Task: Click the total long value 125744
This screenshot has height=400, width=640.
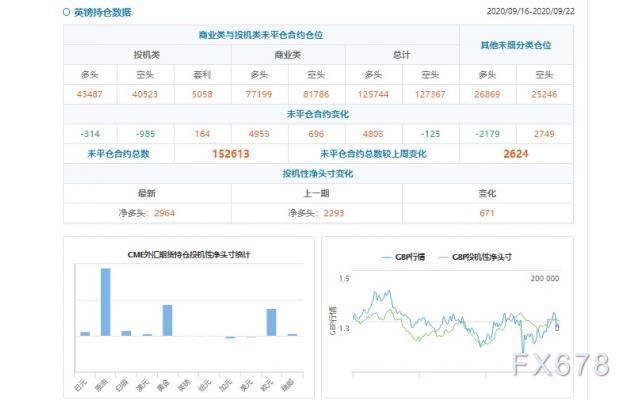Action: [373, 94]
